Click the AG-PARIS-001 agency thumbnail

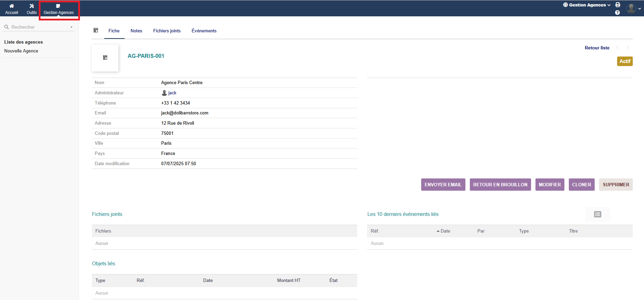click(105, 58)
